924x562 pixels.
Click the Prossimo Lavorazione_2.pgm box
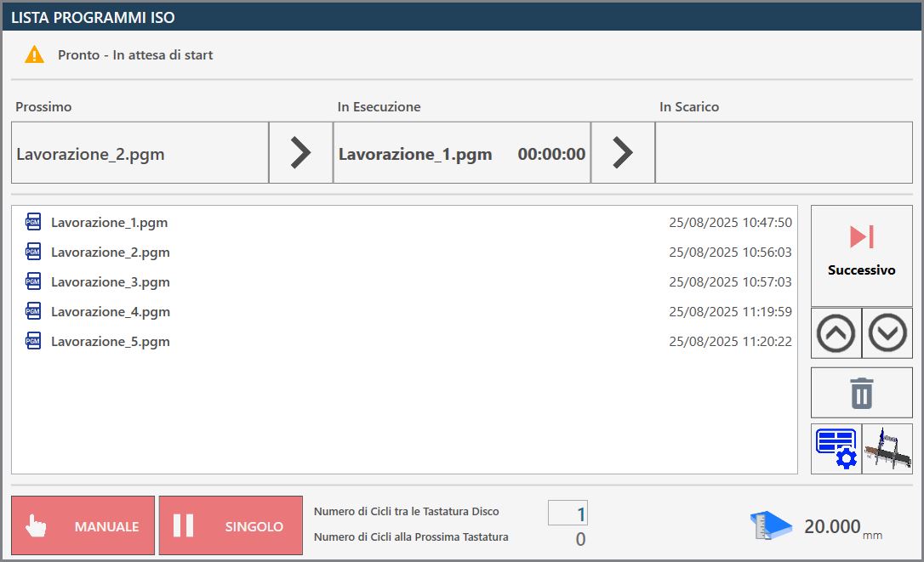point(140,152)
